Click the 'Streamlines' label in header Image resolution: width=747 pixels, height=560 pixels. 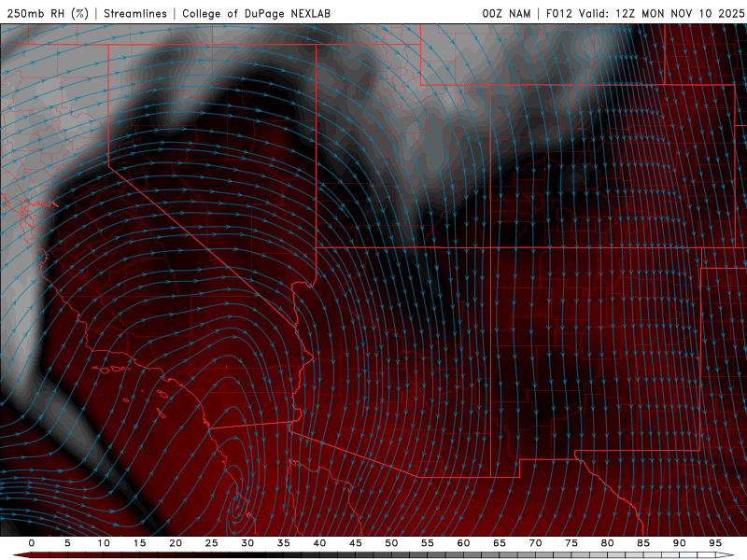click(135, 13)
